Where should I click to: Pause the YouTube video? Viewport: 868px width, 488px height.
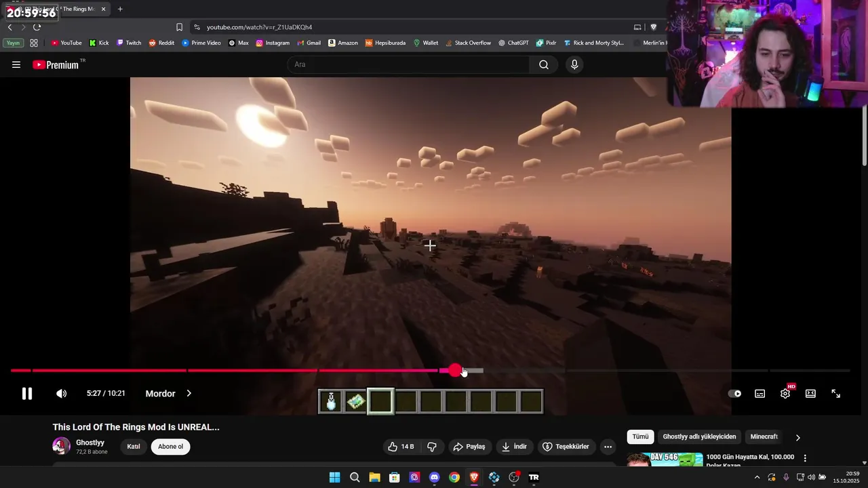(26, 394)
